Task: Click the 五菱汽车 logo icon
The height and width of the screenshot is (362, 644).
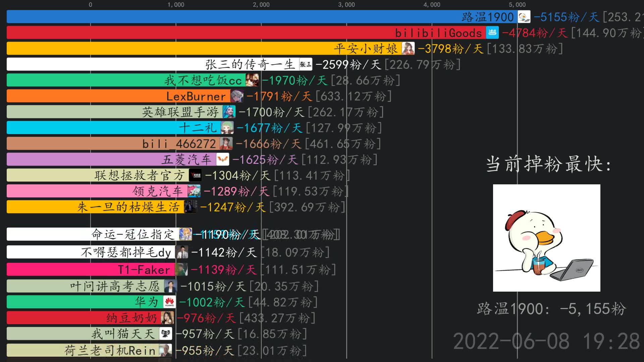Action: tap(223, 160)
